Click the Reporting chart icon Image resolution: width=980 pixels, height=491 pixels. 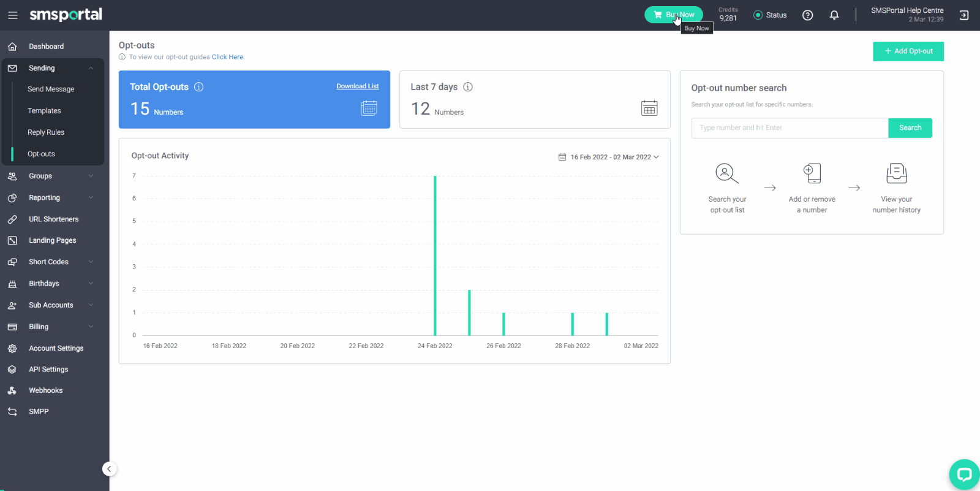point(12,198)
